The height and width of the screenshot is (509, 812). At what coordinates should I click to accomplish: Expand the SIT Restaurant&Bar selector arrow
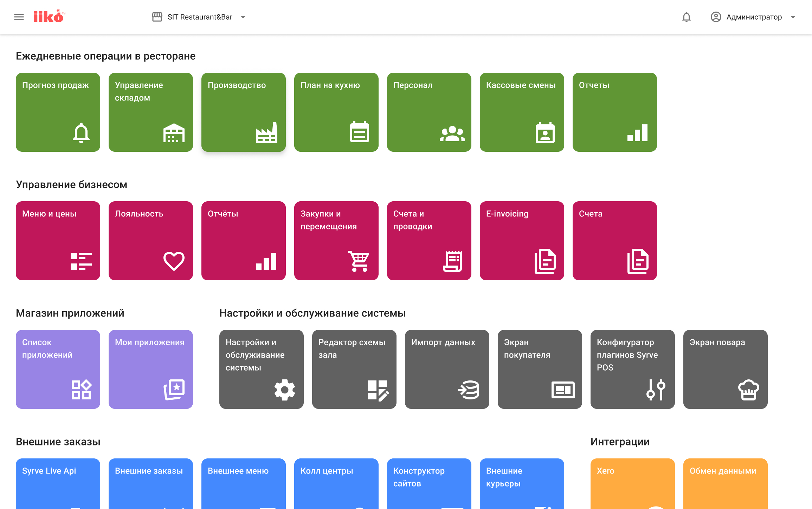click(x=243, y=17)
